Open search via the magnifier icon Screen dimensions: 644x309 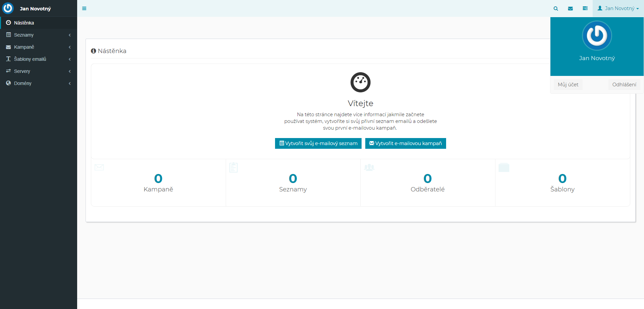pyautogui.click(x=556, y=8)
